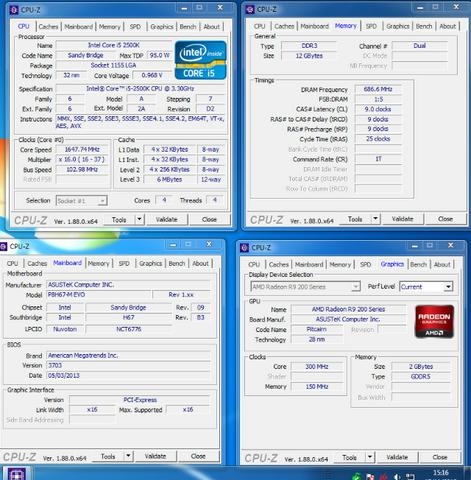Image resolution: width=471 pixels, height=480 pixels.
Task: Click the Intel Core i5 logo
Action: (200, 60)
